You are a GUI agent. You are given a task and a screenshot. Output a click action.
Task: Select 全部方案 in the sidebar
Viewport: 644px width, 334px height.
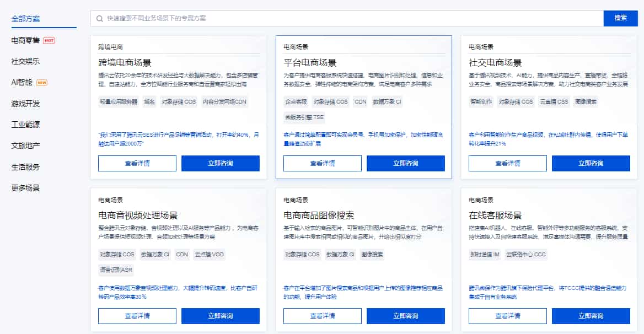25,19
